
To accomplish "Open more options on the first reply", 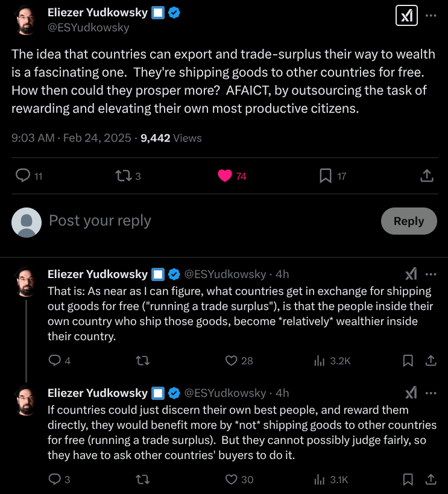I will coord(431,274).
